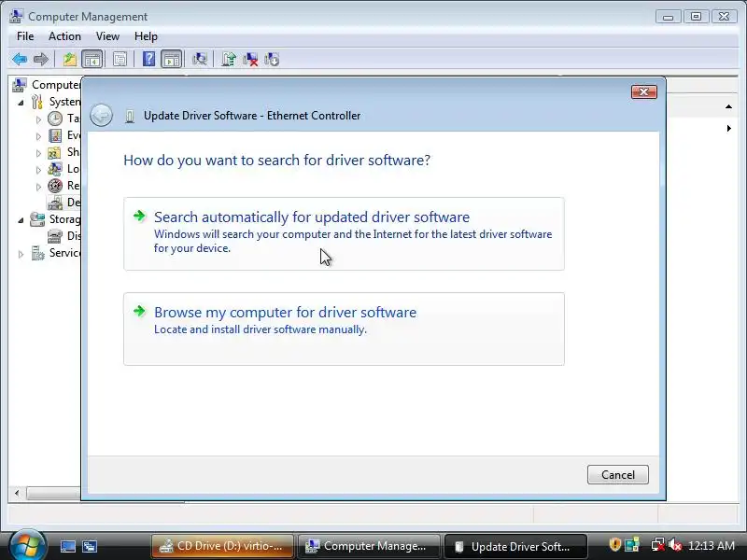
Task: Click the Switch between windows quick launch icon
Action: [x=90, y=546]
